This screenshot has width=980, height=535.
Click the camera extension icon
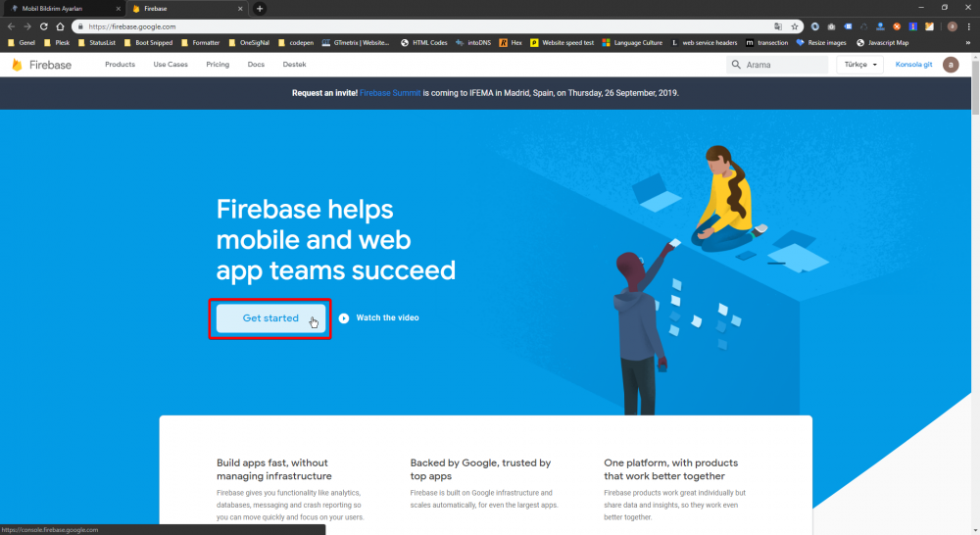point(831,26)
